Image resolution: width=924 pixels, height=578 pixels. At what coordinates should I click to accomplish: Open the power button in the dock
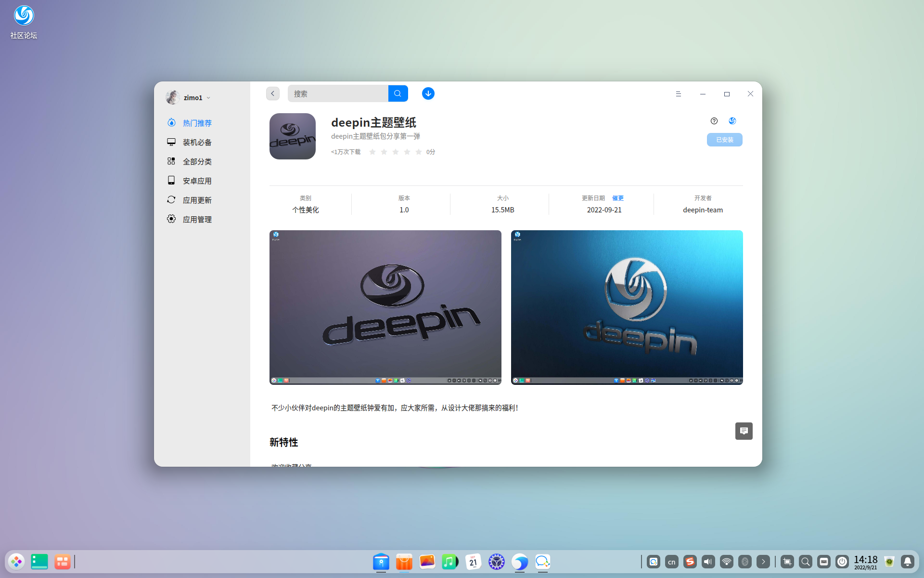pos(842,562)
